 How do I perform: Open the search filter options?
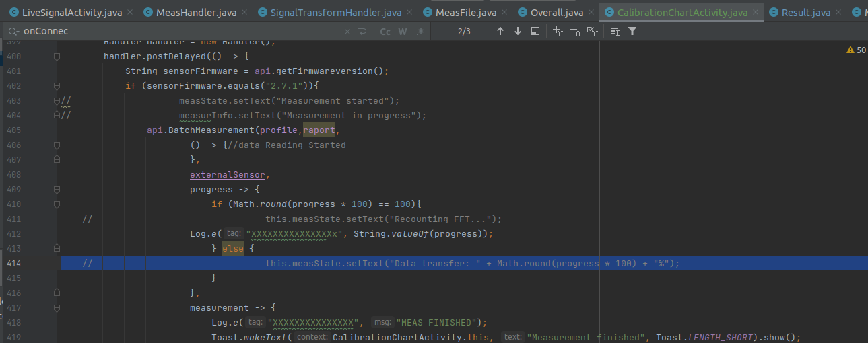(x=632, y=32)
